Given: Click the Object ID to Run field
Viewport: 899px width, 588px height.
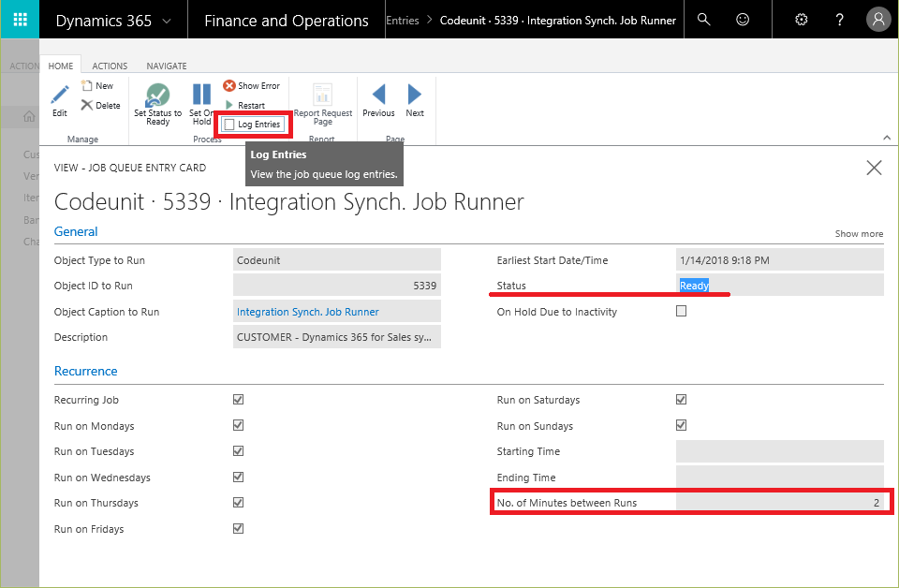Looking at the screenshot, I should click(337, 286).
